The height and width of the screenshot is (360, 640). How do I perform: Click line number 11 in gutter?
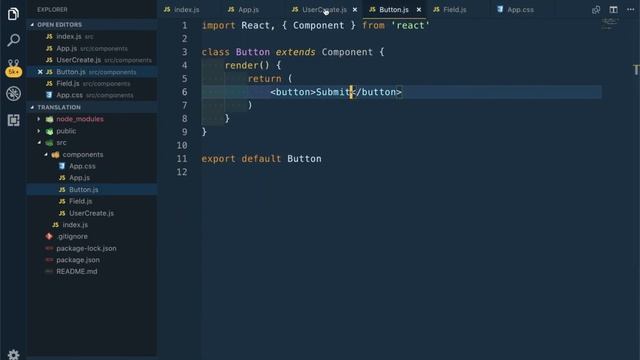[x=182, y=158]
